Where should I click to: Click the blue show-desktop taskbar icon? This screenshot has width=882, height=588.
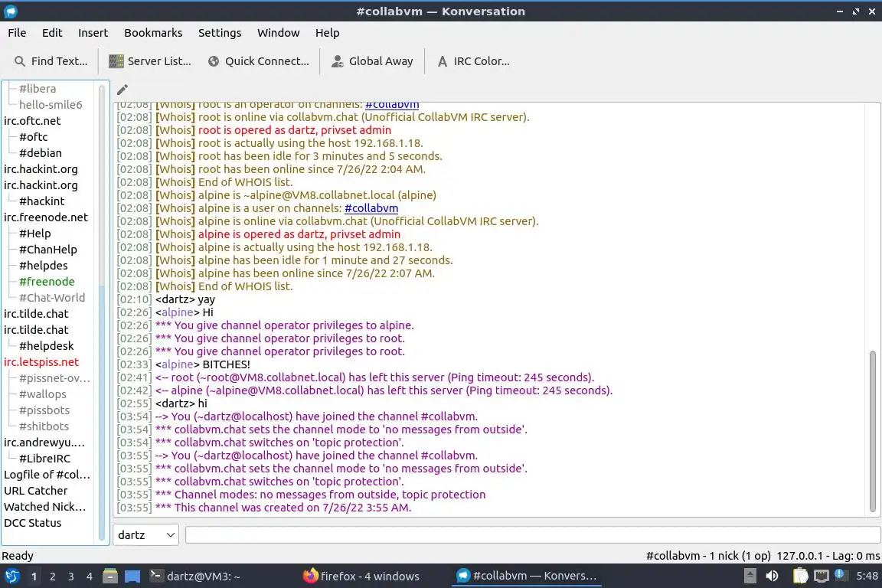click(x=132, y=577)
